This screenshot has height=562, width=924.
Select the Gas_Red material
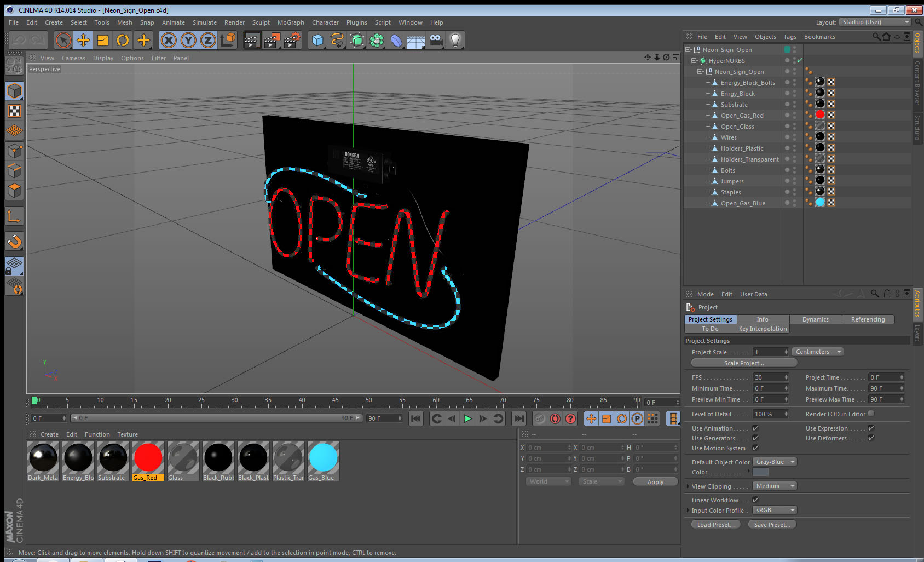coord(148,461)
